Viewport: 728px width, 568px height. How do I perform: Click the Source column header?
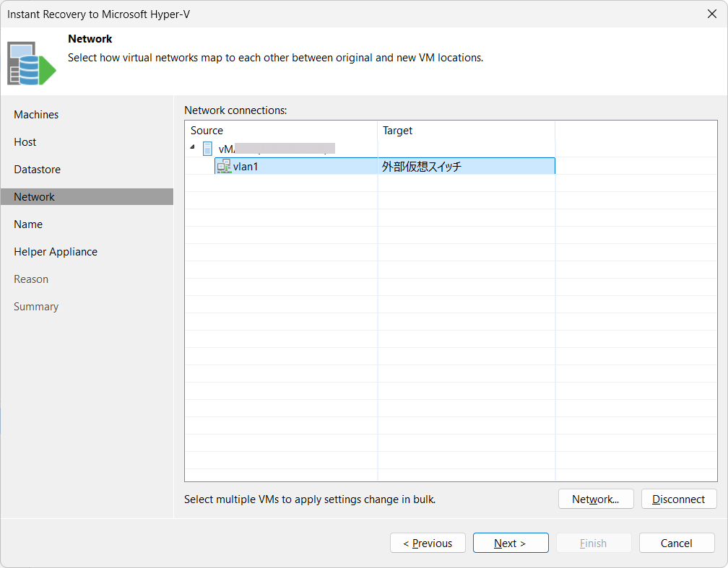click(282, 131)
